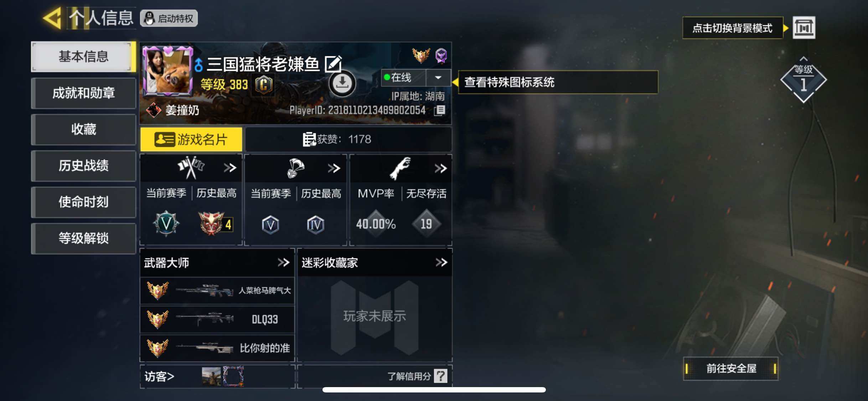Expand the zombie mode MVP stats

click(x=440, y=168)
